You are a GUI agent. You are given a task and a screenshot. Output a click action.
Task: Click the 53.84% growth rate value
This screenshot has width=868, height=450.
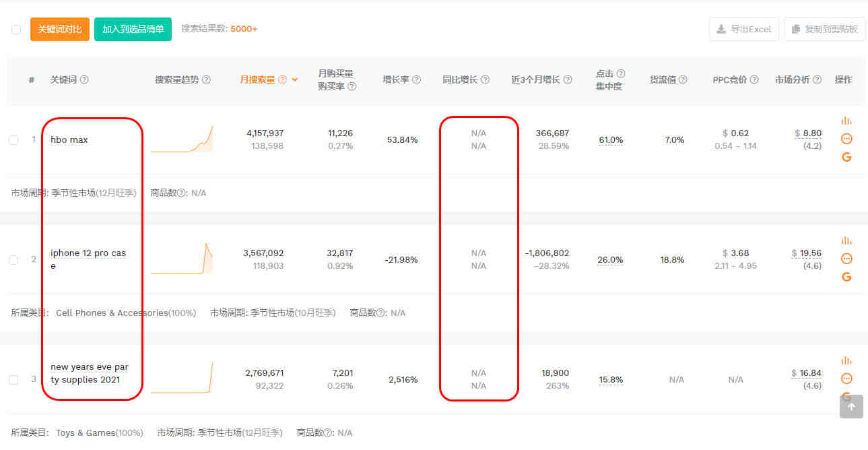point(402,140)
